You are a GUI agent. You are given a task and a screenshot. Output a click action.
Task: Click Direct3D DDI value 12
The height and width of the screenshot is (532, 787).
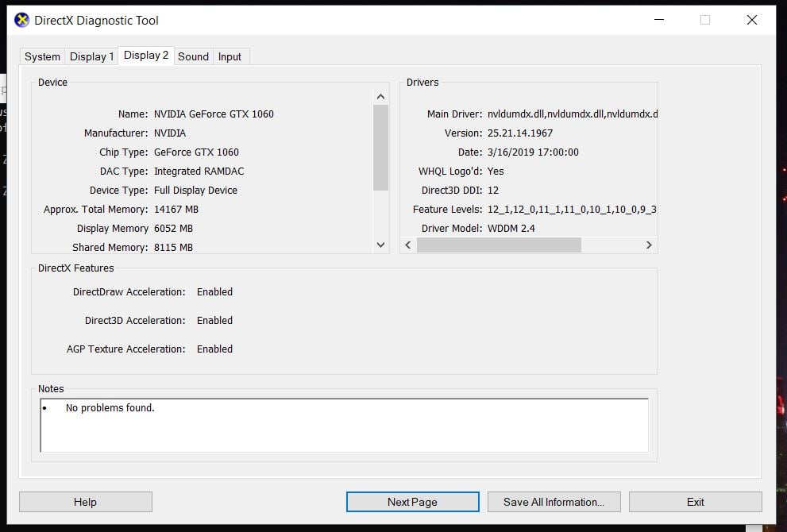coord(493,191)
